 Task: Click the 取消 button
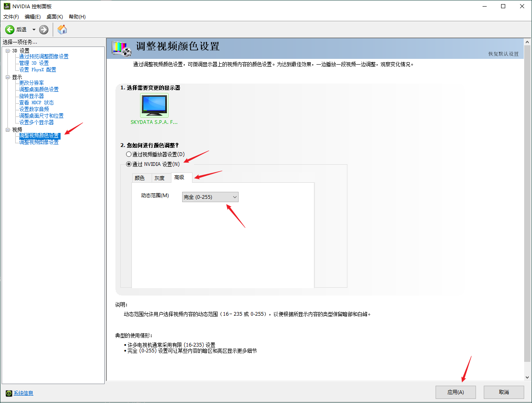pyautogui.click(x=504, y=392)
